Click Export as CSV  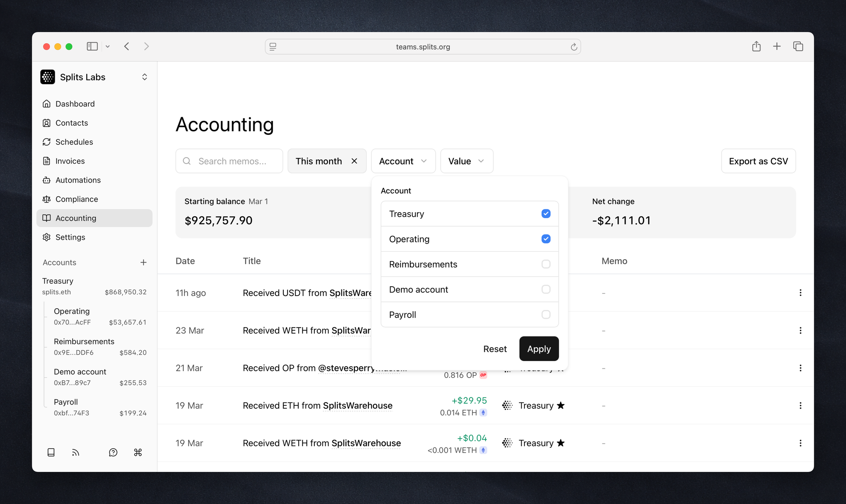click(758, 161)
